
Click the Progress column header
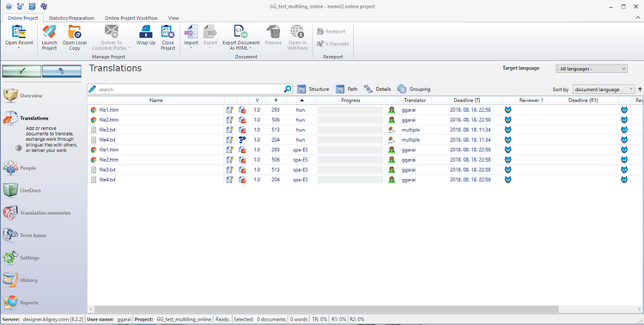click(x=350, y=101)
